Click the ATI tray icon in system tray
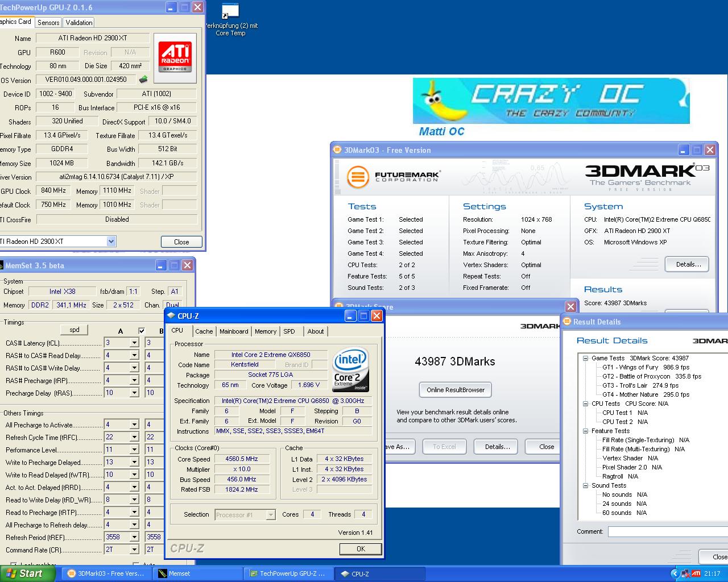 coord(696,573)
